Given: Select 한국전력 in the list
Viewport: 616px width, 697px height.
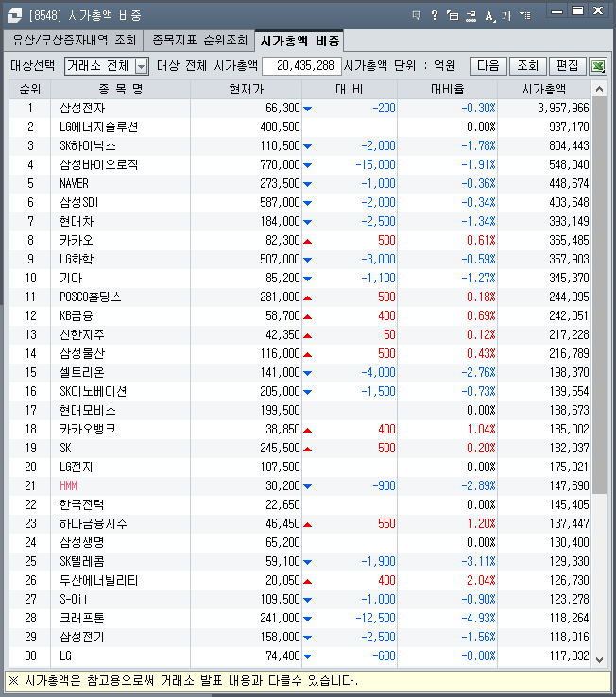Looking at the screenshot, I should [82, 505].
